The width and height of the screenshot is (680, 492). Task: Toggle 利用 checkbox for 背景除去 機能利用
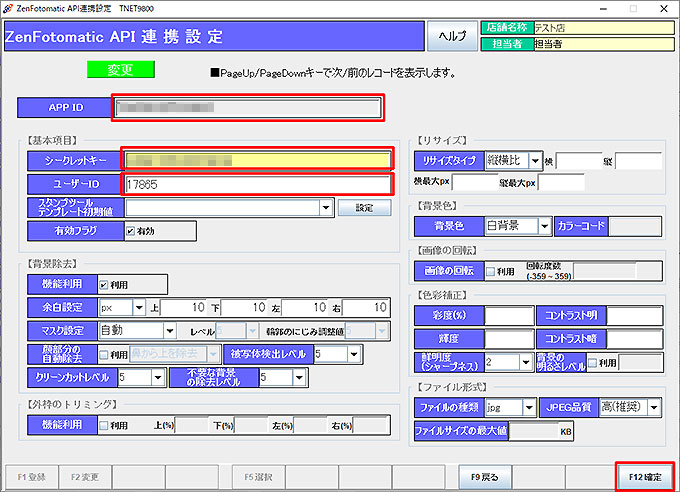[104, 285]
